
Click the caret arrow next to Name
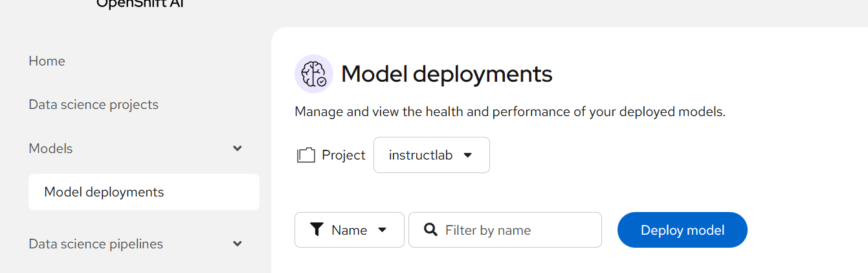[x=382, y=230]
